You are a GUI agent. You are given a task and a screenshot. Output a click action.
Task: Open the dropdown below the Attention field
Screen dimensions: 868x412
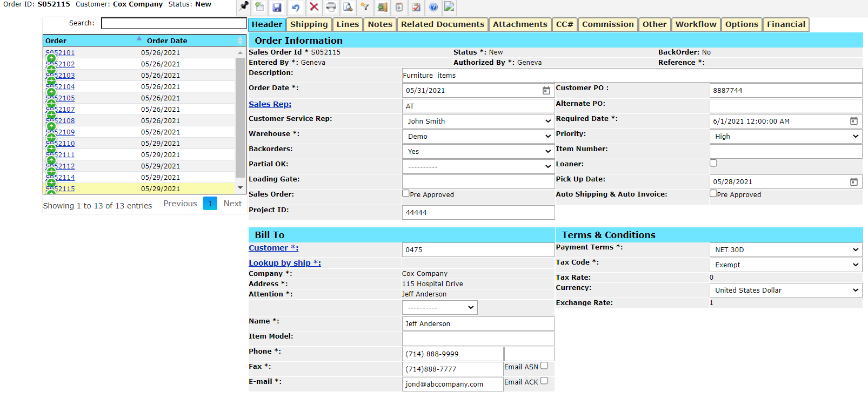point(440,307)
